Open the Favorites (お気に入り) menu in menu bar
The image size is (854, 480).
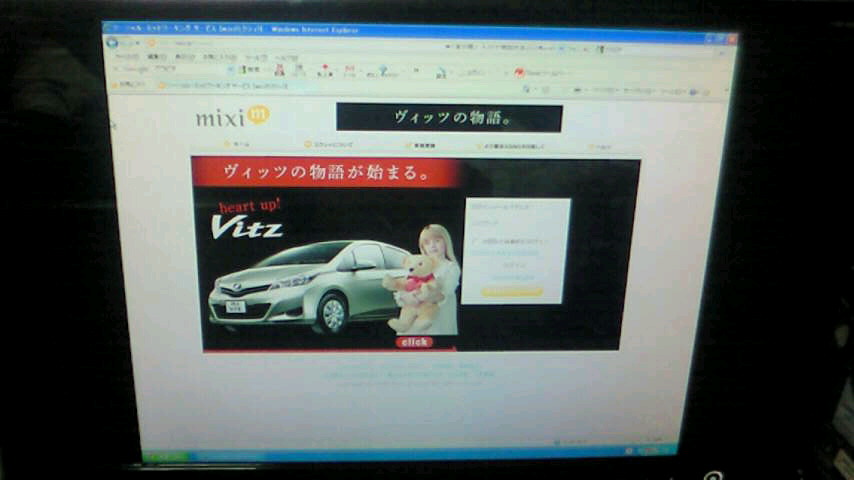tap(220, 57)
